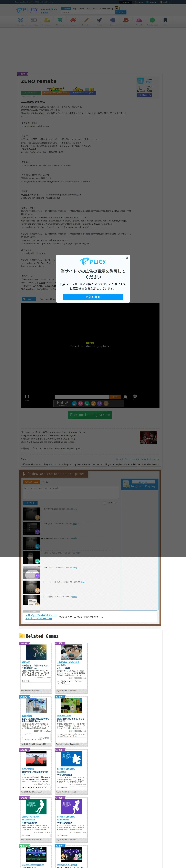186x868 pixels.
Task: Click Reply on 2025-09-30 10:49:22 comment
Action: (x=75, y=567)
